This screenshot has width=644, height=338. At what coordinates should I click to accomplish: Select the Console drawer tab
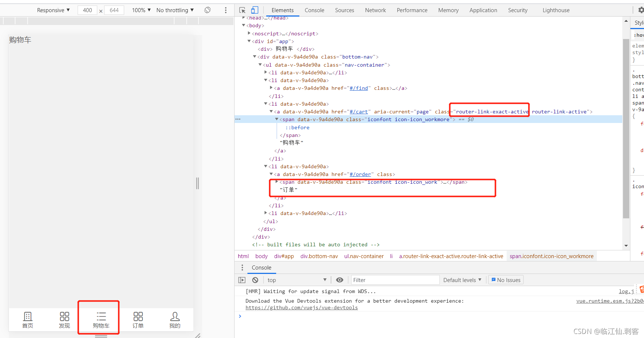tap(261, 268)
